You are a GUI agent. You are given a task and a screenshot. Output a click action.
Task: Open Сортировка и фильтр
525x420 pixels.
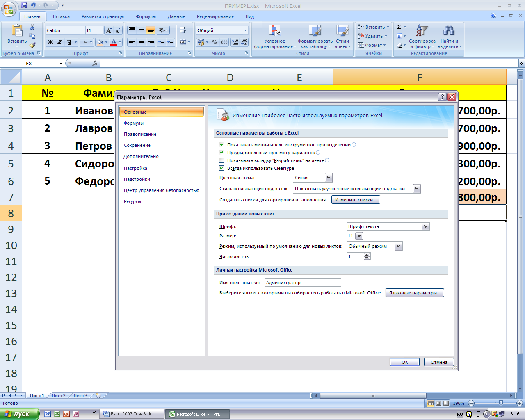[x=422, y=37]
